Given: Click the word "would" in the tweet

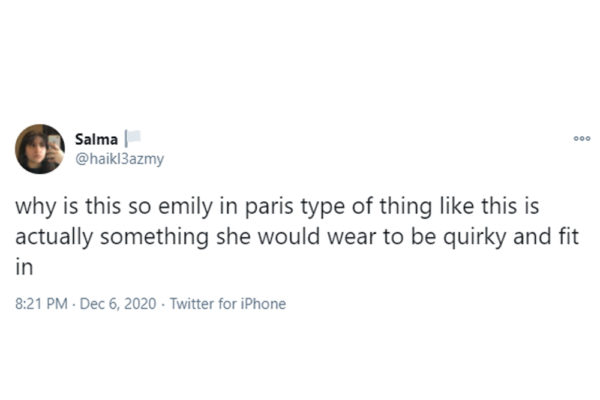Looking at the screenshot, I should pyautogui.click(x=289, y=238).
